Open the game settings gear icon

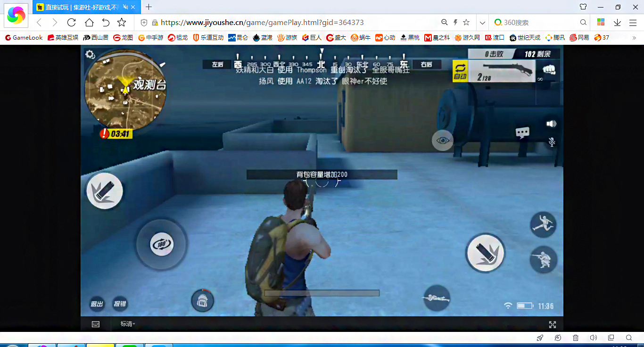(90, 55)
